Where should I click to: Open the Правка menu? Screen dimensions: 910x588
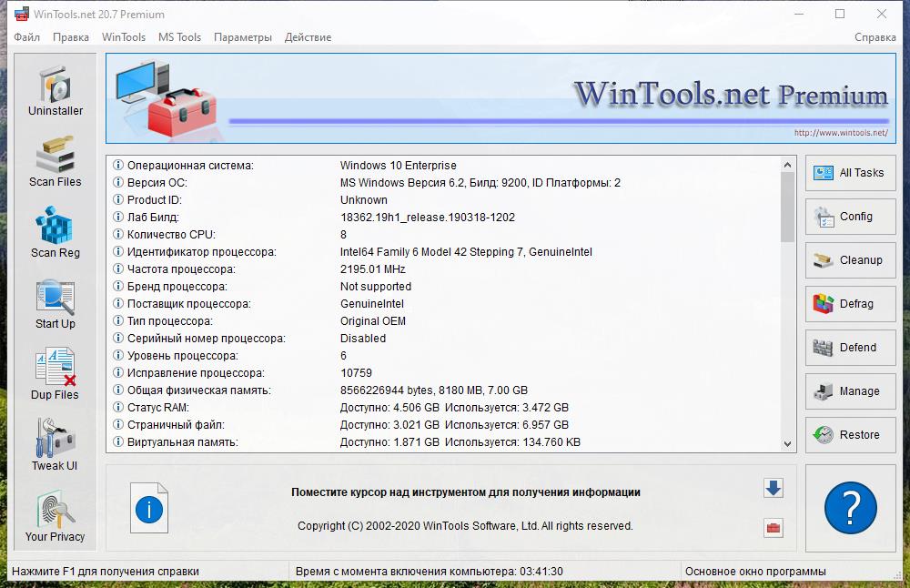[x=71, y=37]
